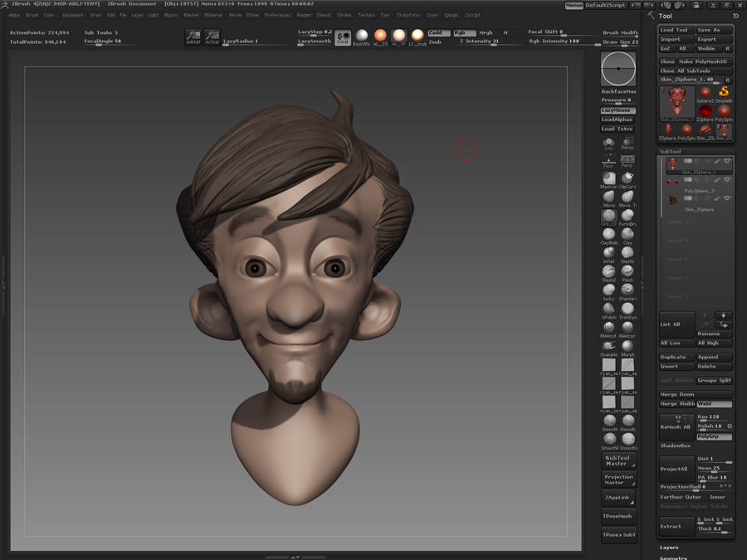
Task: Choose the BasicMaterial sphere
Action: point(362,36)
